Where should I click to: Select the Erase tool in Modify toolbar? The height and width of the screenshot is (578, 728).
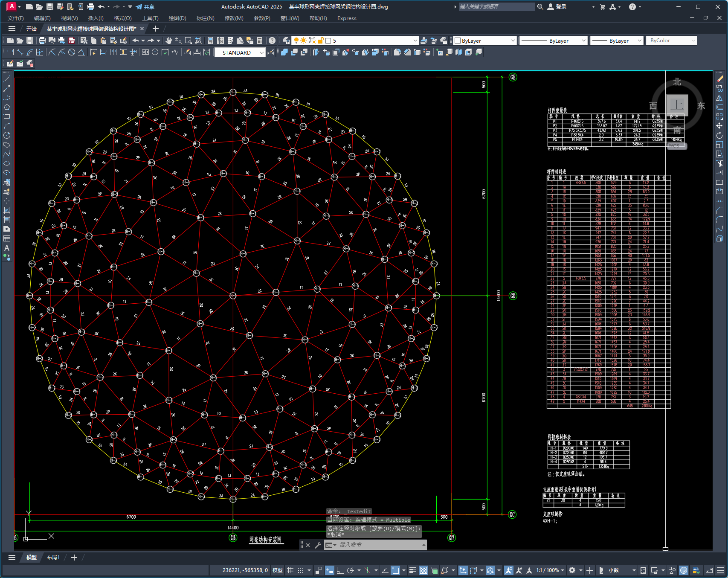(719, 79)
